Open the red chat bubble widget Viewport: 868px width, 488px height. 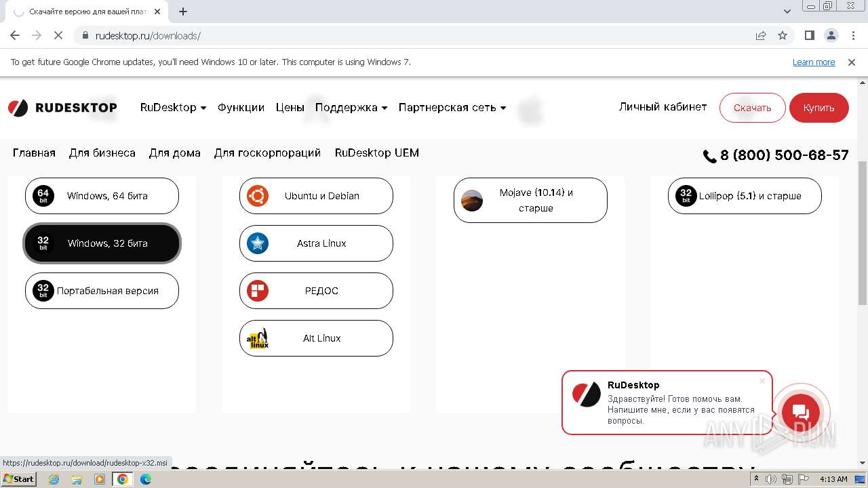[801, 412]
